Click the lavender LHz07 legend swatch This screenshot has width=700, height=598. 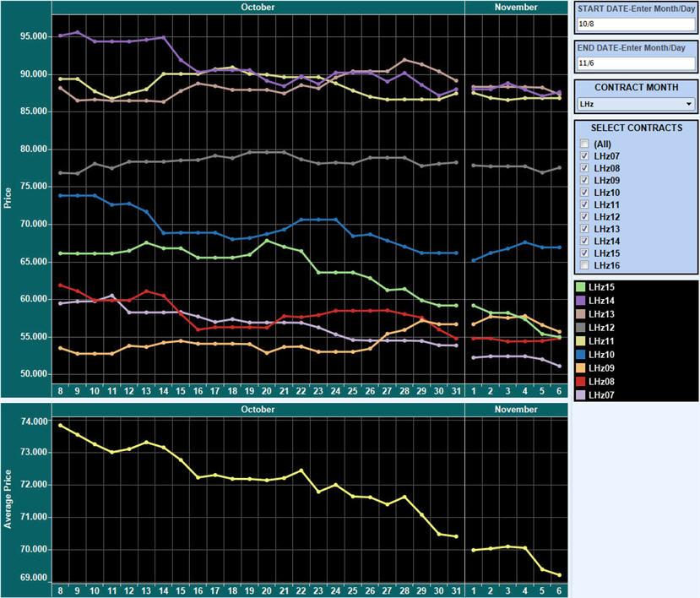(580, 394)
